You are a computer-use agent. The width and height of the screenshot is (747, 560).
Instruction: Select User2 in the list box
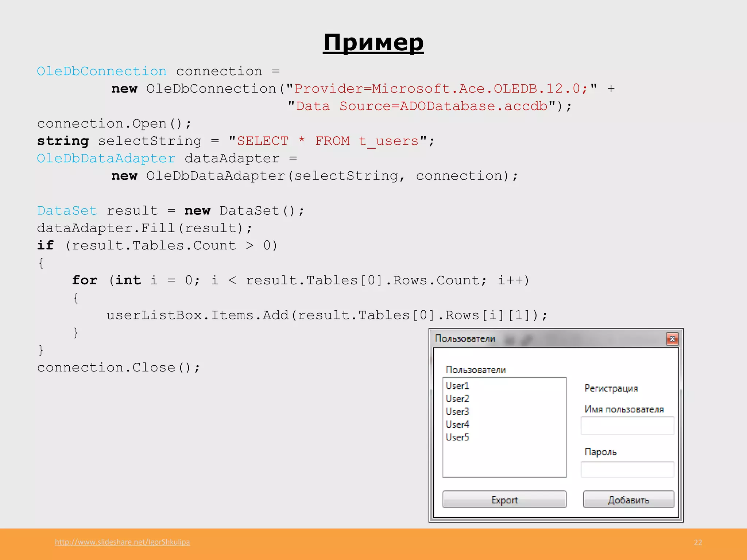pyautogui.click(x=457, y=398)
